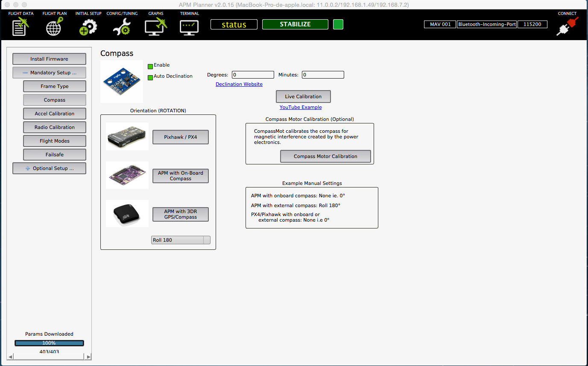588x366 pixels.
Task: Click the Initial Setup gear icon
Action: tap(88, 27)
